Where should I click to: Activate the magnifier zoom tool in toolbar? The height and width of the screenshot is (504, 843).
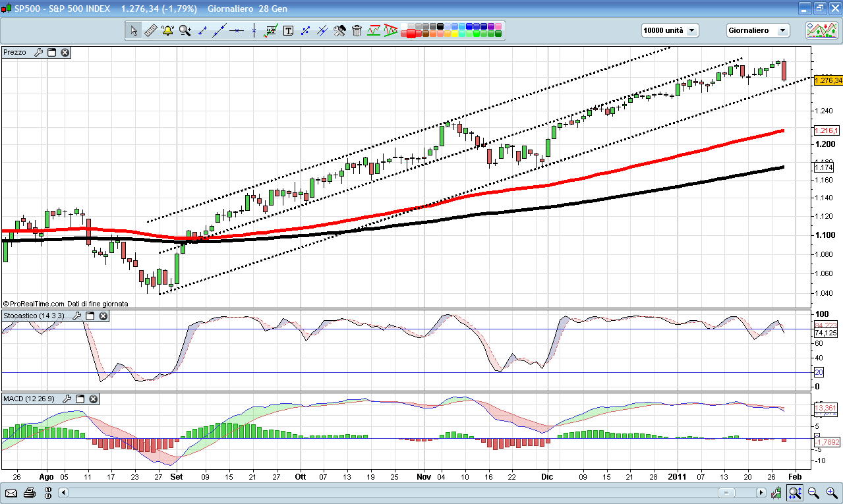(x=185, y=30)
